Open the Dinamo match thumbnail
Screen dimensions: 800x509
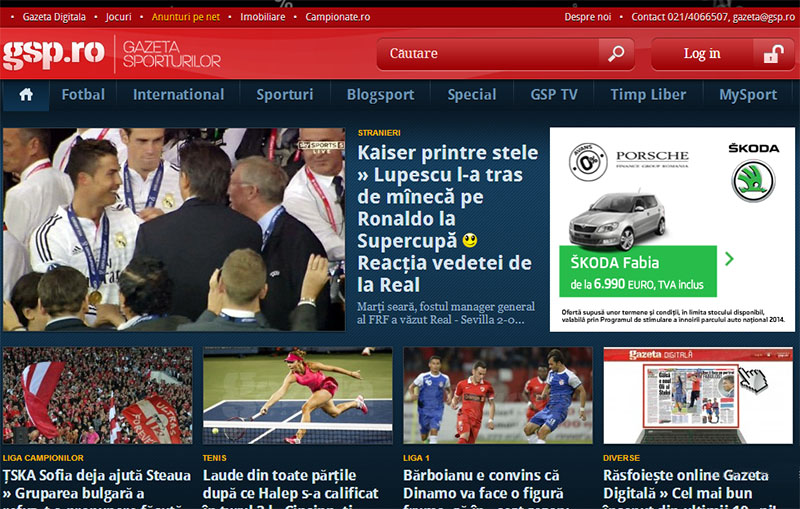pos(498,395)
